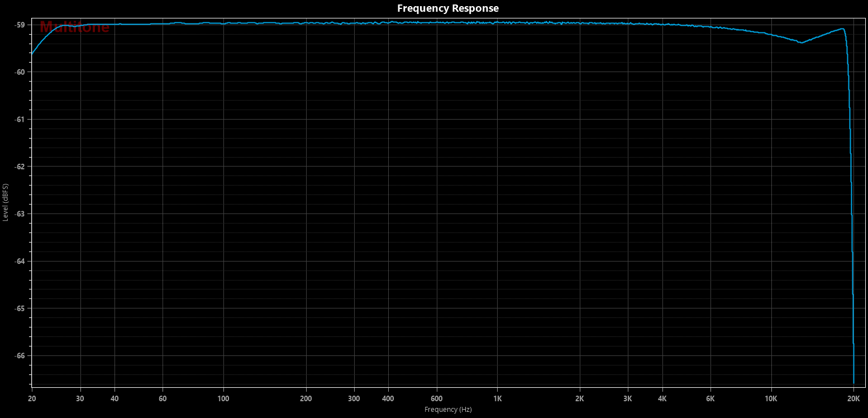The height and width of the screenshot is (418, 868).
Task: Click the 10K frequency tick label
Action: [x=771, y=398]
